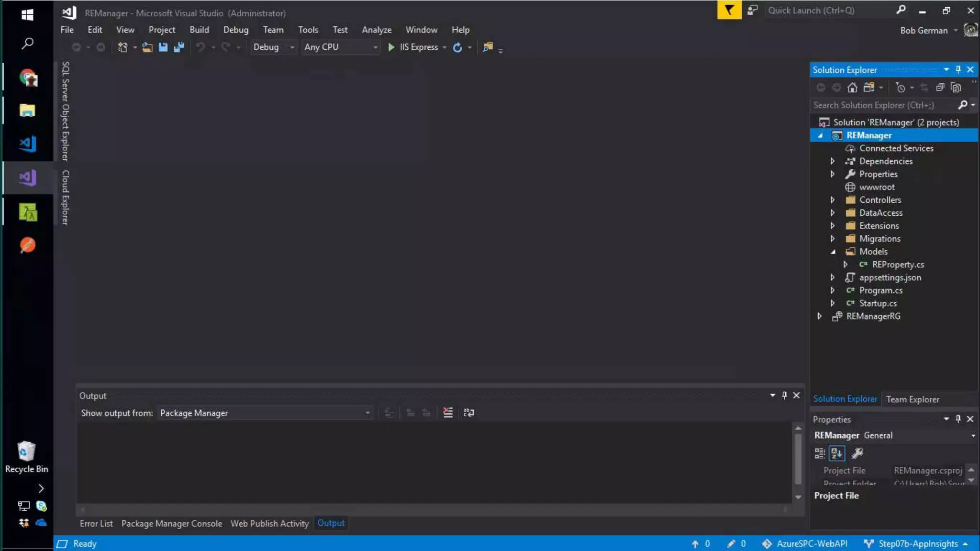Screen dimensions: 980x551
Task: Click the Step07b-AppInsights branch button
Action: 917,544
